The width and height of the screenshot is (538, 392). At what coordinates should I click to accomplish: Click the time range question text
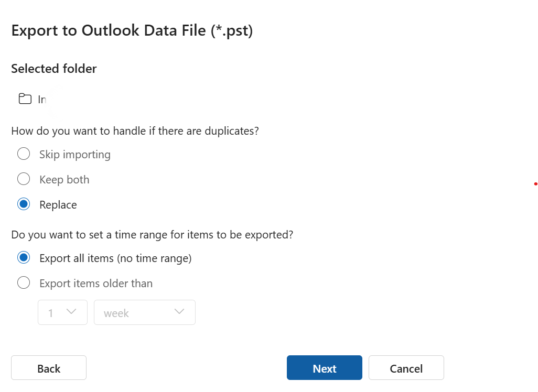(152, 234)
